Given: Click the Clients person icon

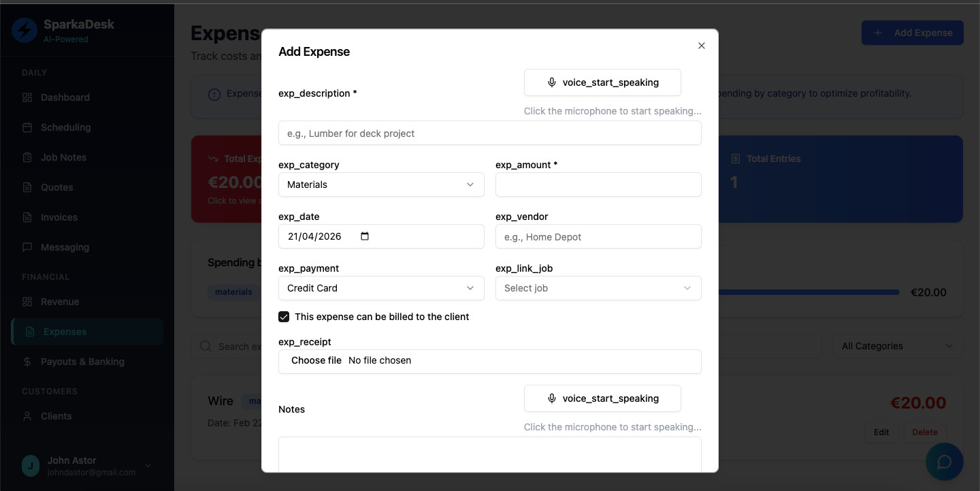Looking at the screenshot, I should tap(27, 416).
